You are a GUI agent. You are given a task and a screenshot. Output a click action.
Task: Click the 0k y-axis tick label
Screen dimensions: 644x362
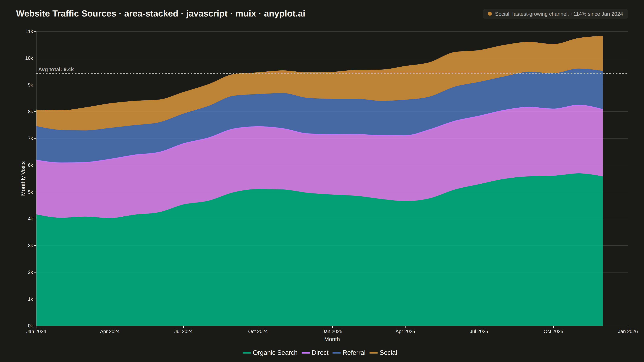coord(31,326)
